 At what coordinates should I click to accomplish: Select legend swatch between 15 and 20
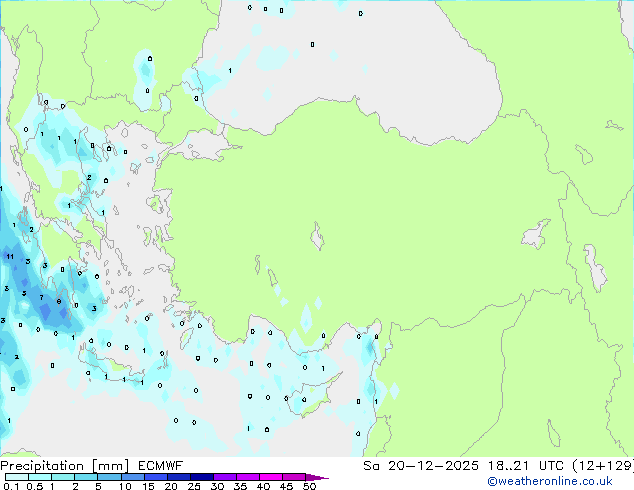(155, 477)
